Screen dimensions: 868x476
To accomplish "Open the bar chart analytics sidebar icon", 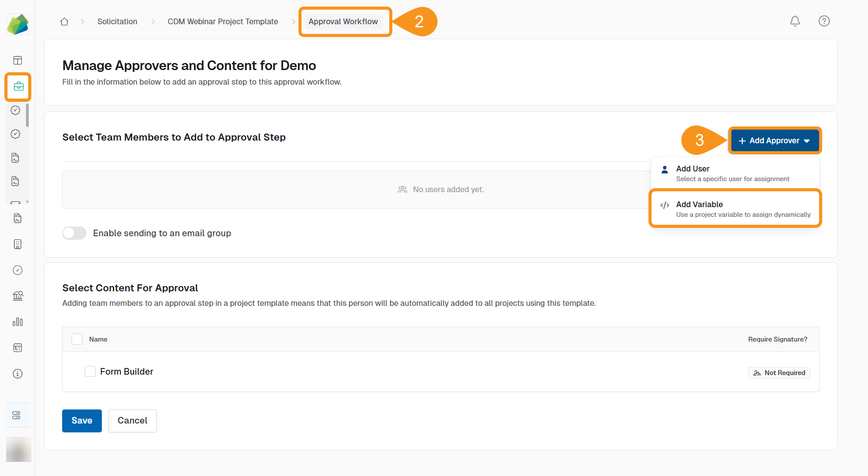I will tap(18, 322).
